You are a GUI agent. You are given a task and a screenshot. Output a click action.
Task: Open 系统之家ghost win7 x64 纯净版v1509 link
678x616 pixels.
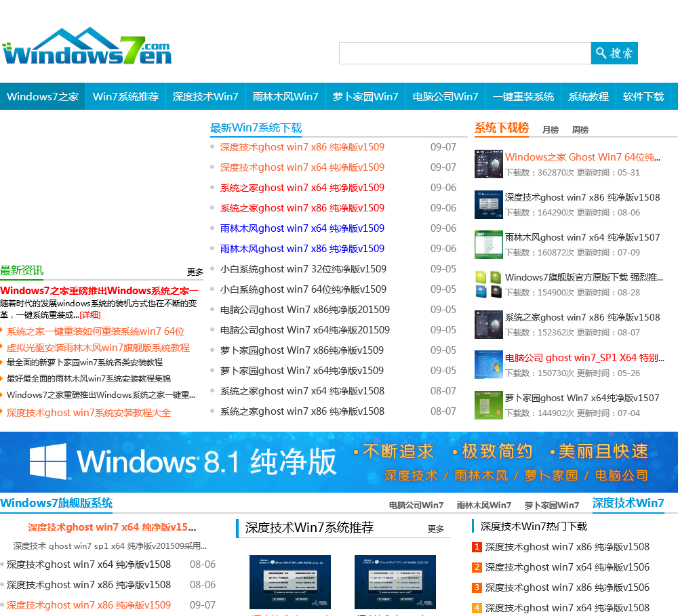click(302, 188)
